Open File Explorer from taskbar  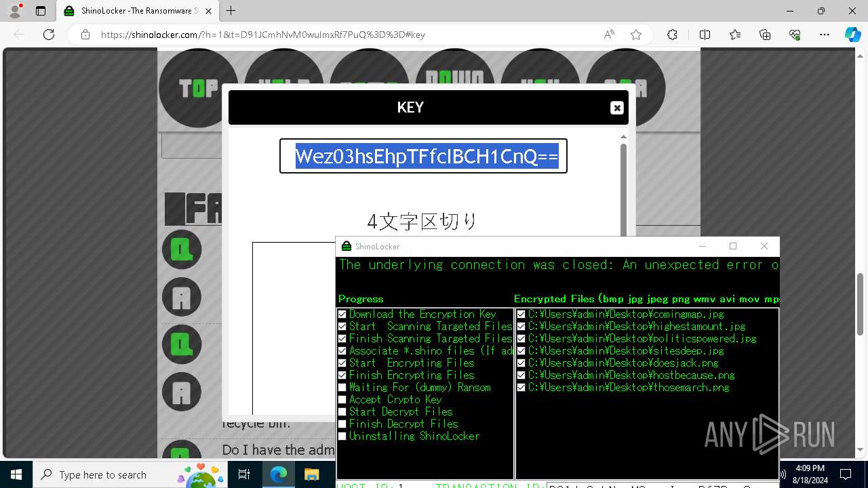point(311,474)
